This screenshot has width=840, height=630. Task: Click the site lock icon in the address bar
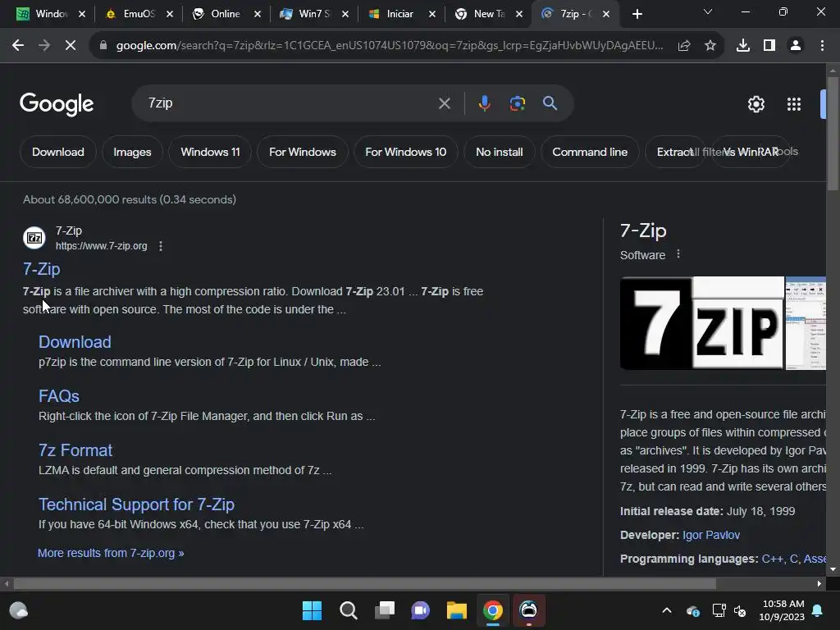tap(103, 46)
